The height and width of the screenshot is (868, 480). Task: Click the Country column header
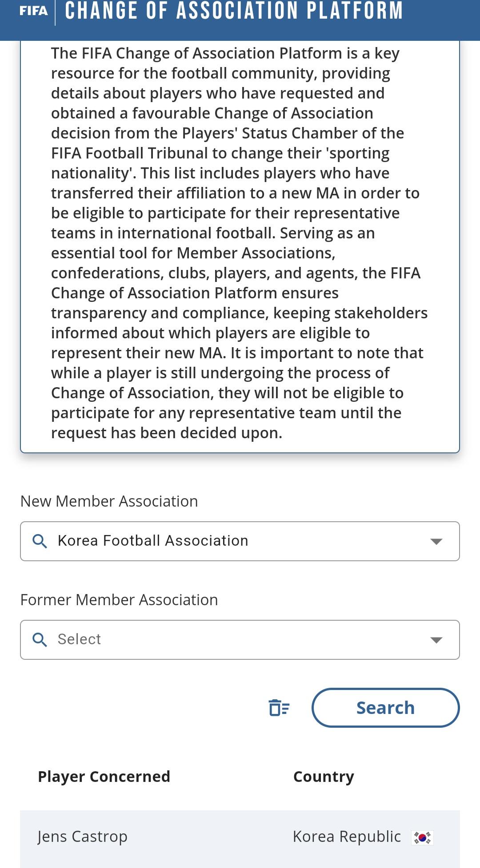[x=324, y=777]
